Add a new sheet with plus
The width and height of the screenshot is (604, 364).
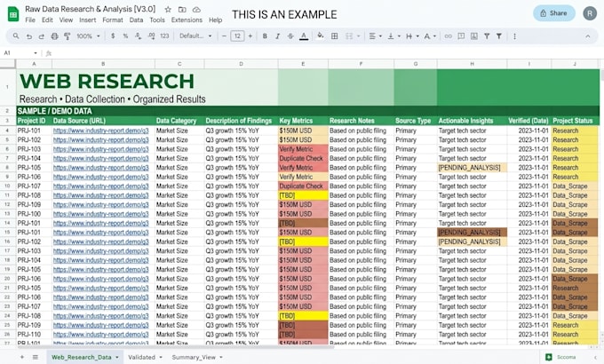[x=22, y=357]
